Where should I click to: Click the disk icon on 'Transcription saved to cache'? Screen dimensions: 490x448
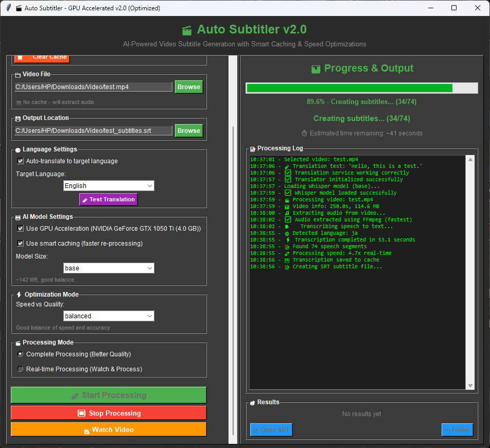tap(287, 260)
